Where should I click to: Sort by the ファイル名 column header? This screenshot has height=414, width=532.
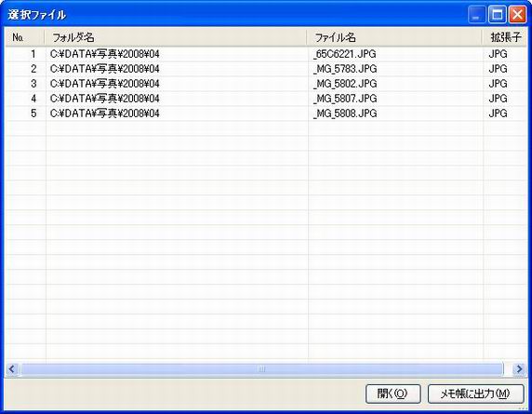pyautogui.click(x=394, y=37)
